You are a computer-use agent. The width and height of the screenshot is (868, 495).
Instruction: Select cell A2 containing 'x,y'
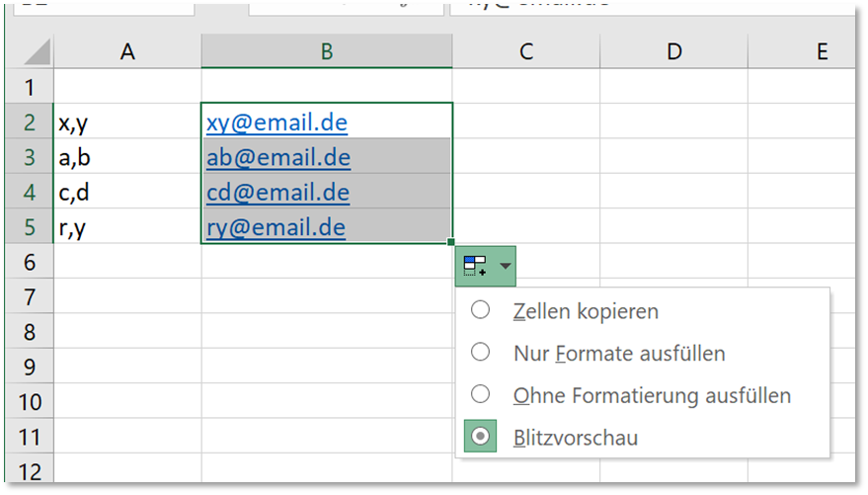127,123
